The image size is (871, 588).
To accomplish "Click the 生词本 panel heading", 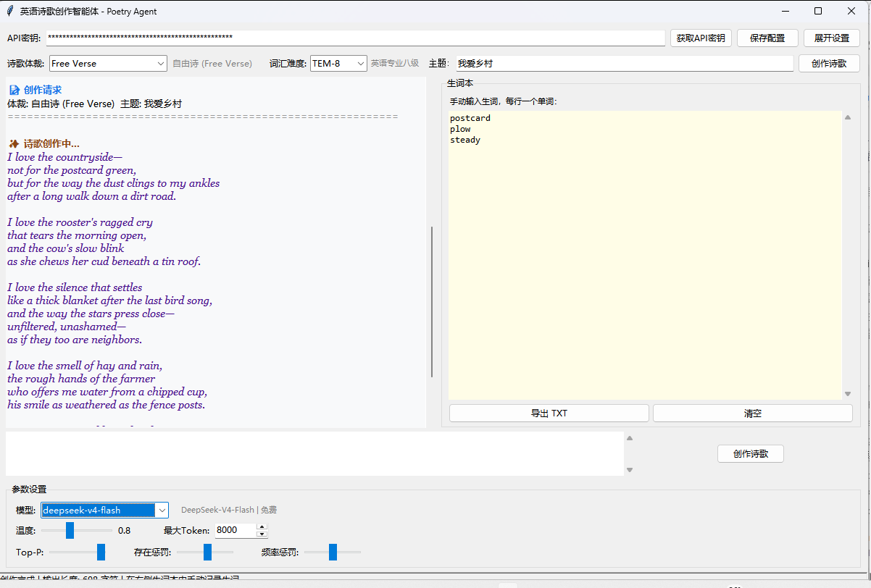I will coord(460,84).
